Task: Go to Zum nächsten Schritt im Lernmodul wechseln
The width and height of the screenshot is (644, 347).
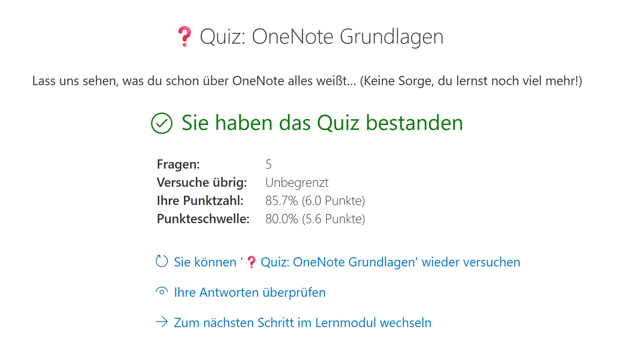Action: coord(303,323)
